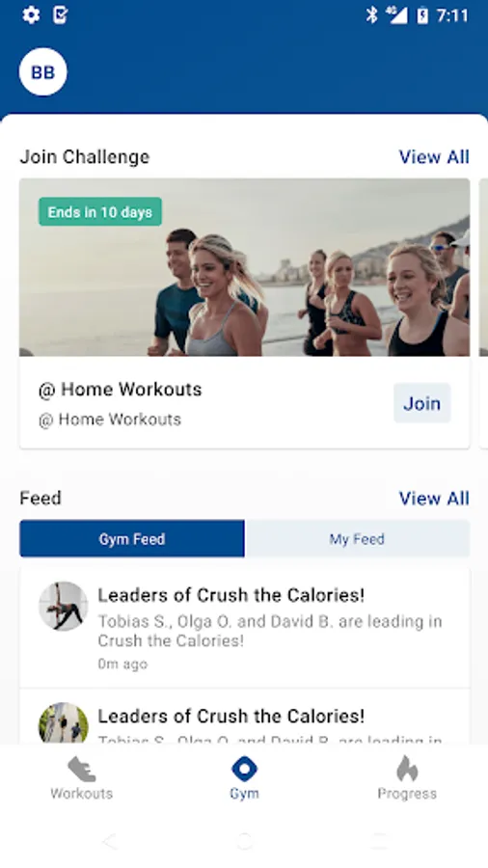Open the @ Home Workouts challenge title
The width and height of the screenshot is (488, 868).
120,390
